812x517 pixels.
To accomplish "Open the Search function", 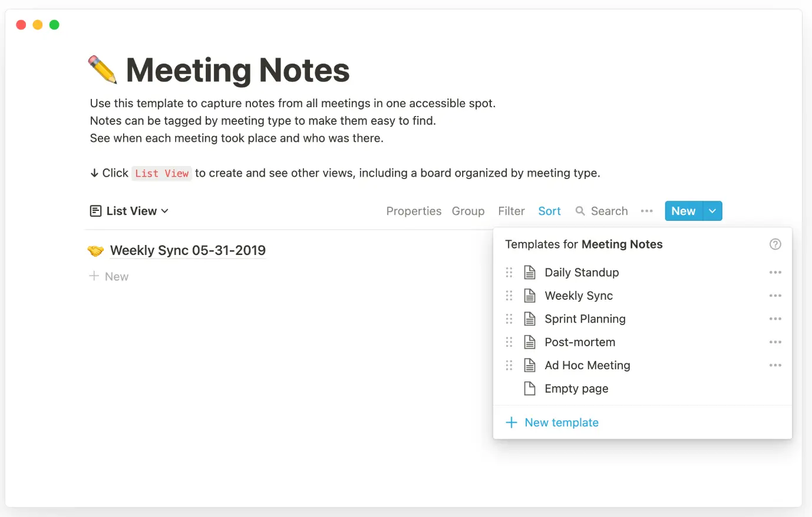I will coord(601,211).
